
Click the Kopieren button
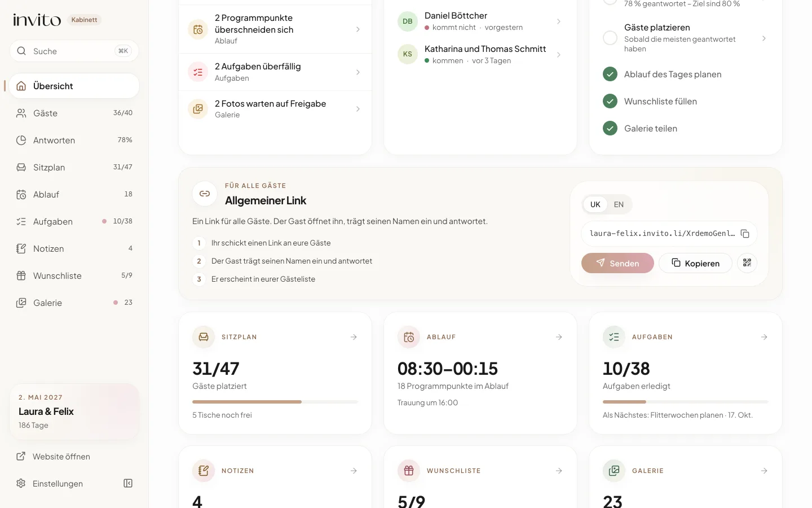(695, 263)
